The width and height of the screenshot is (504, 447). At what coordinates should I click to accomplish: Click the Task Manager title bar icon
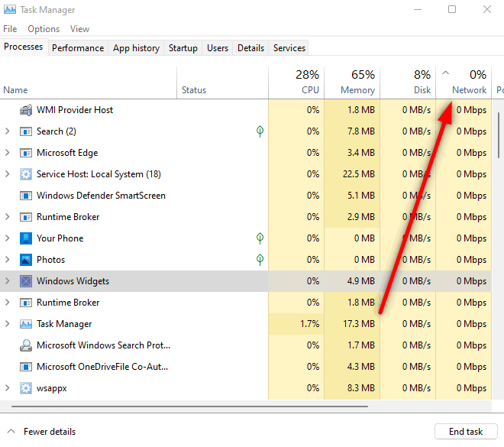click(10, 10)
